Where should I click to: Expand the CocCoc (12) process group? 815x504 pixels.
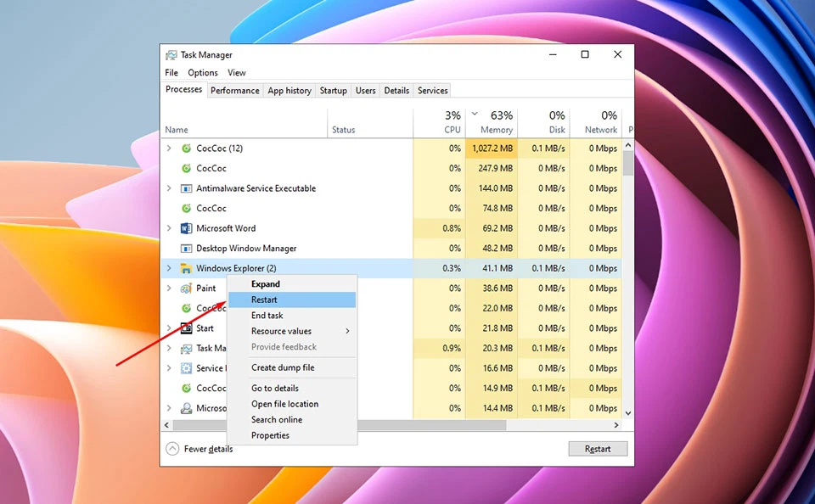[169, 148]
